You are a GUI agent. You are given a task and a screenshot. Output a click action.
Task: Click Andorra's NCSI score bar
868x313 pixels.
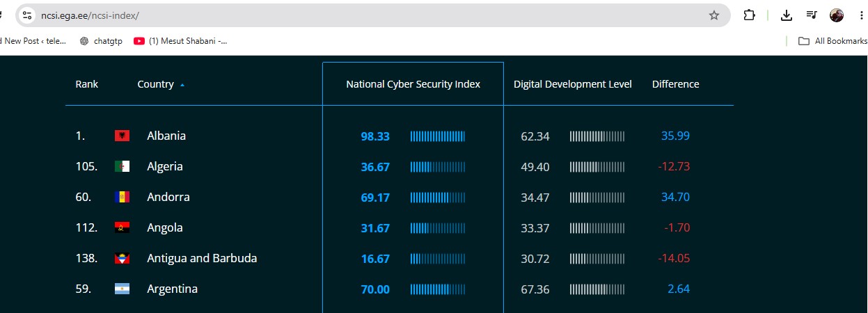(x=438, y=198)
